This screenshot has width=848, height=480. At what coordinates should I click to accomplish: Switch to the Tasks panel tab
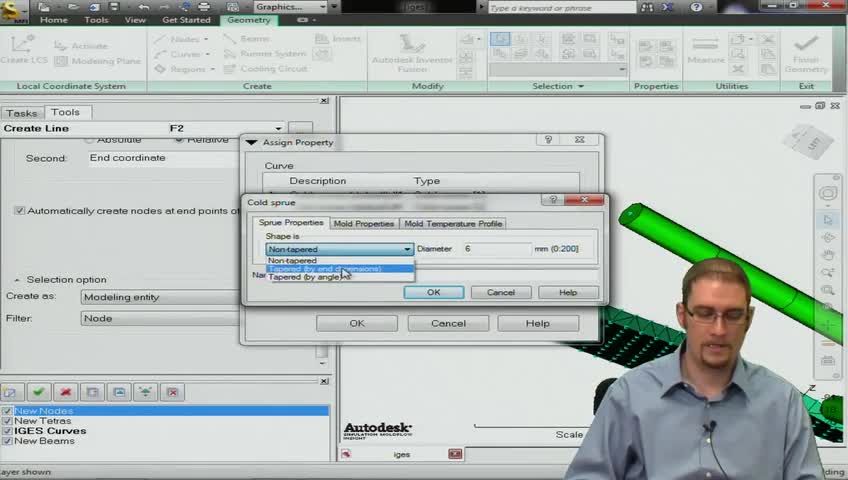coord(22,113)
